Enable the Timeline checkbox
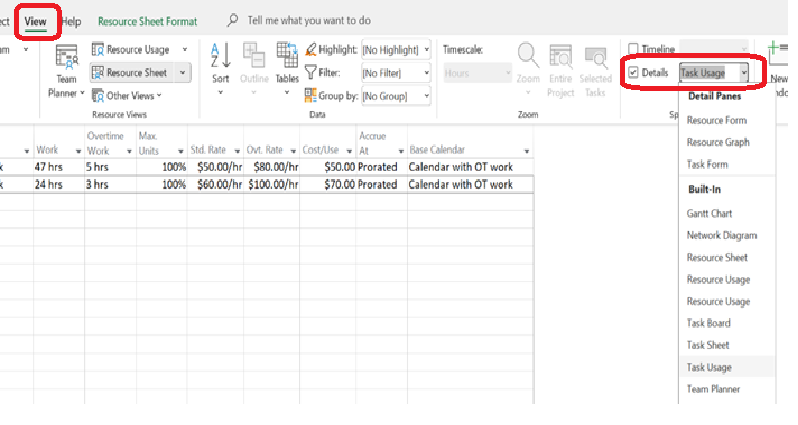The width and height of the screenshot is (798, 425). click(633, 49)
